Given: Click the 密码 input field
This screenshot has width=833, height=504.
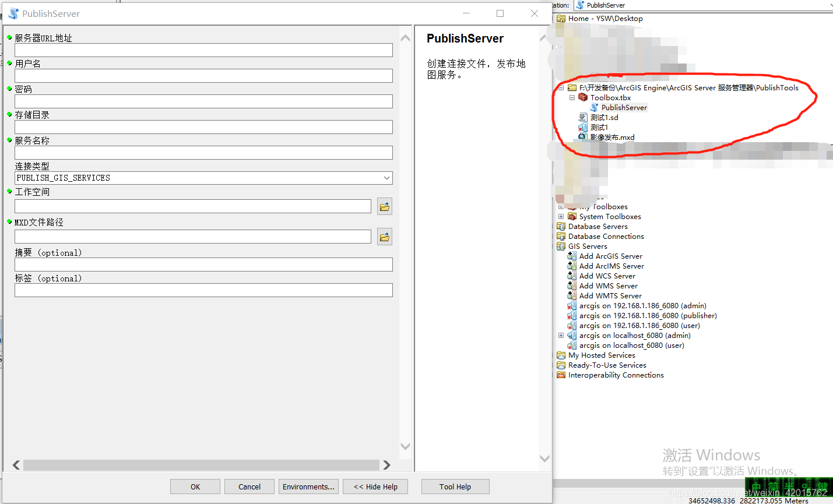Looking at the screenshot, I should pyautogui.click(x=203, y=101).
